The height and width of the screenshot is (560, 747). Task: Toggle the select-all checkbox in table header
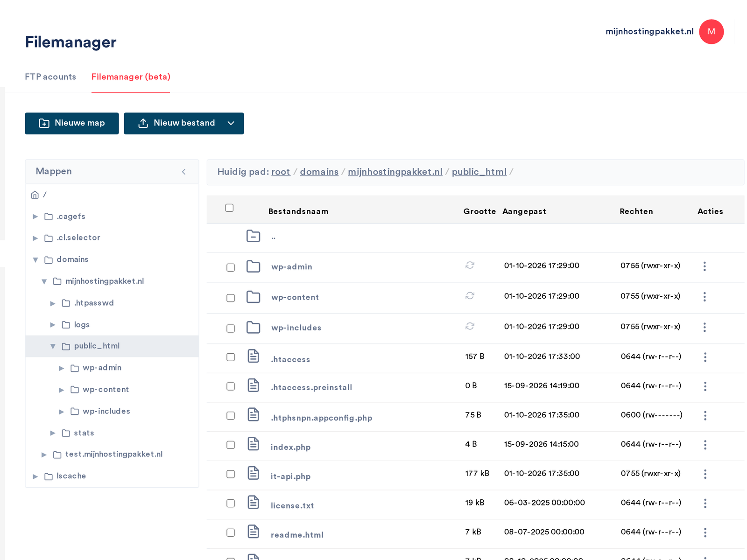[229, 208]
